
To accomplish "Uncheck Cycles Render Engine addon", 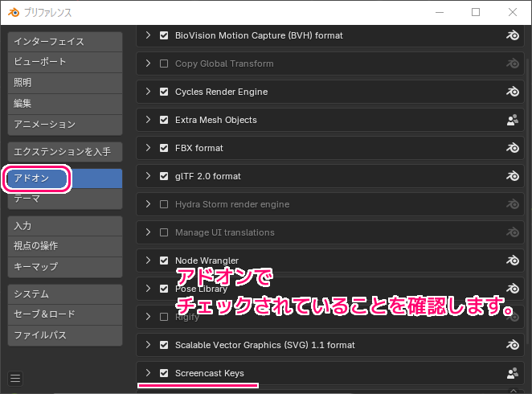I will (x=164, y=92).
